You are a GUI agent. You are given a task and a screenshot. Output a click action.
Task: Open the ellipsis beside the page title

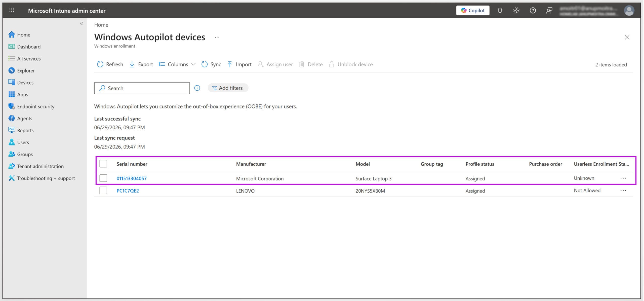(x=217, y=37)
